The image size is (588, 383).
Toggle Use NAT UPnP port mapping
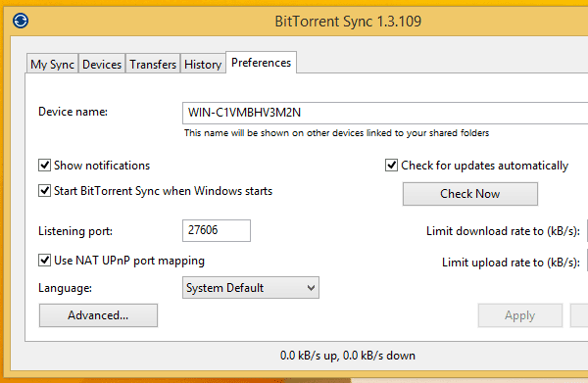point(45,261)
